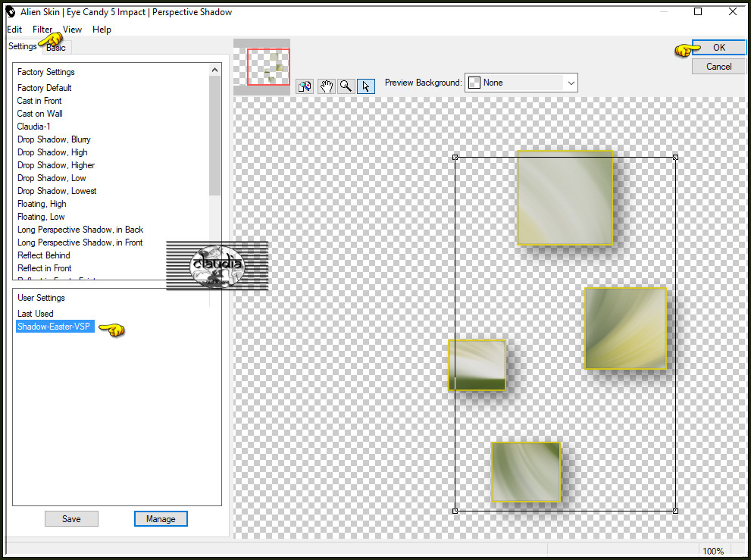
Task: Switch to the Basic tab
Action: (x=56, y=48)
